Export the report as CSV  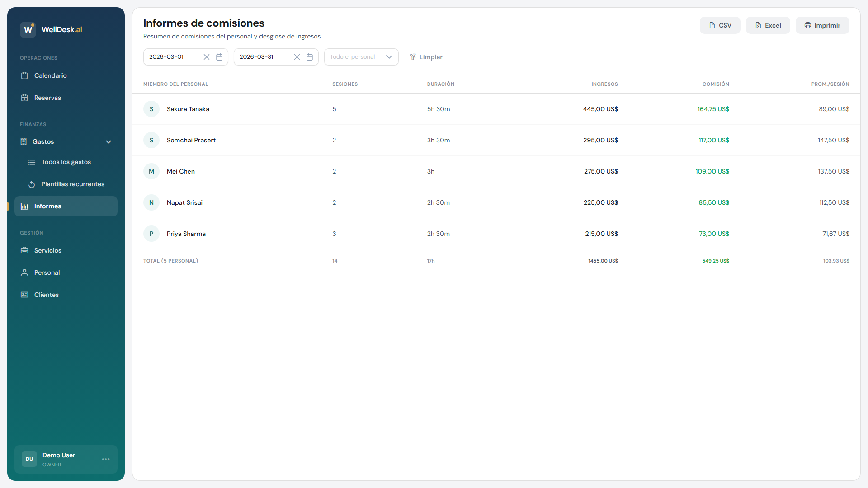[720, 25]
